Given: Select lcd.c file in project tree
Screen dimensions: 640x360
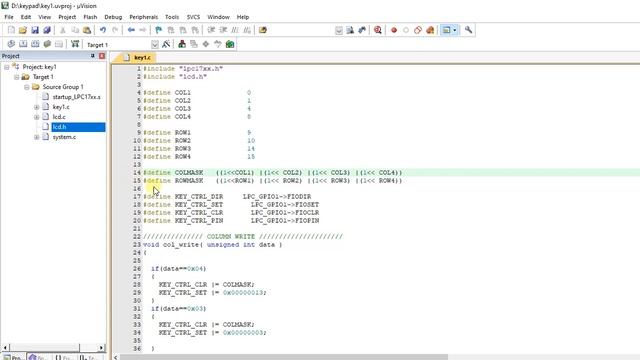Looking at the screenshot, I should [59, 117].
